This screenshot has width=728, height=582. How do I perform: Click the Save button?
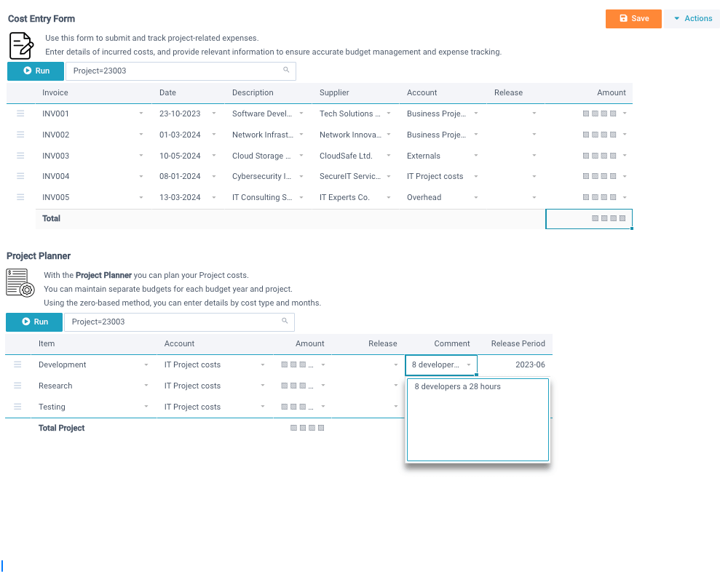point(633,18)
